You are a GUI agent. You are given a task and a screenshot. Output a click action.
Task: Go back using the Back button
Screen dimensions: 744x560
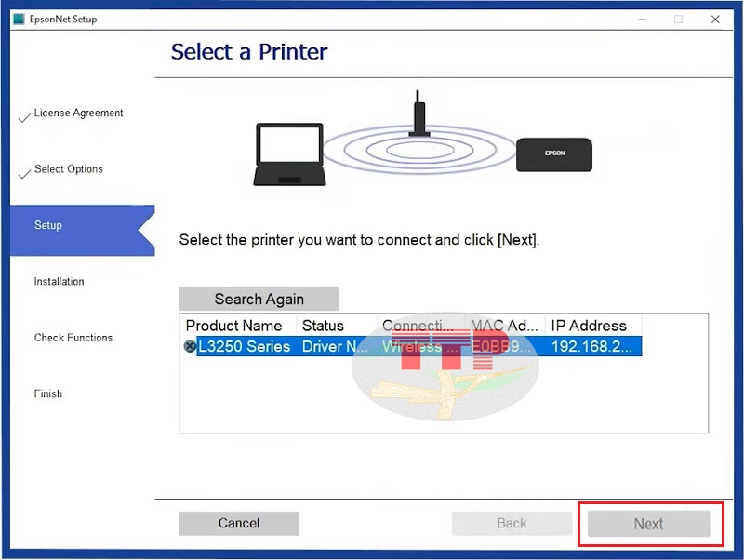pos(511,523)
